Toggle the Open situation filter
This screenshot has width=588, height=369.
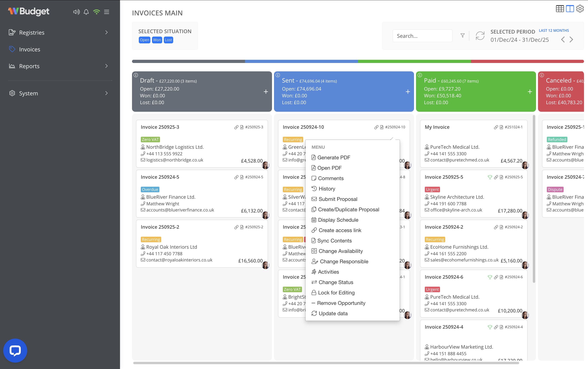144,40
